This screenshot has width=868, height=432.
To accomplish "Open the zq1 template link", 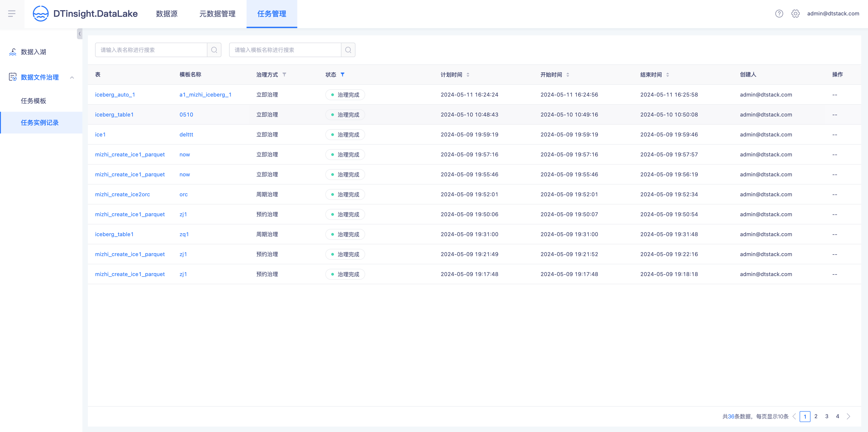I will coord(184,234).
